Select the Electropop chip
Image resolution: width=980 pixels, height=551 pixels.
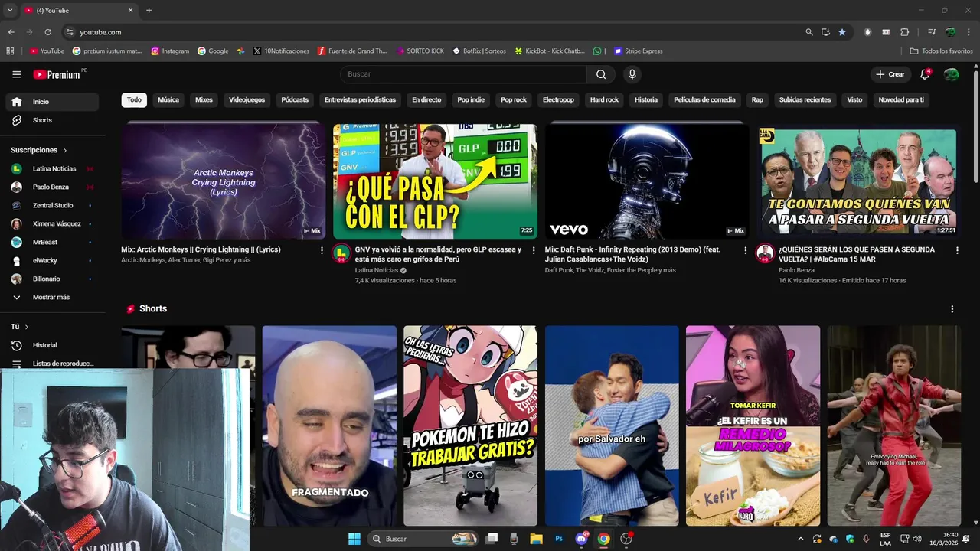(558, 99)
